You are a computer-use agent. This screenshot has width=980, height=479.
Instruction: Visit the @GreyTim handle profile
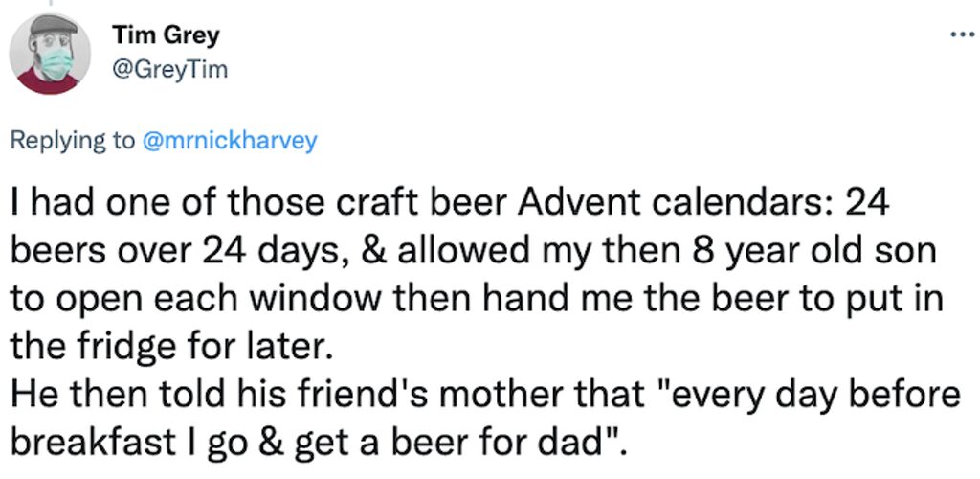[169, 71]
